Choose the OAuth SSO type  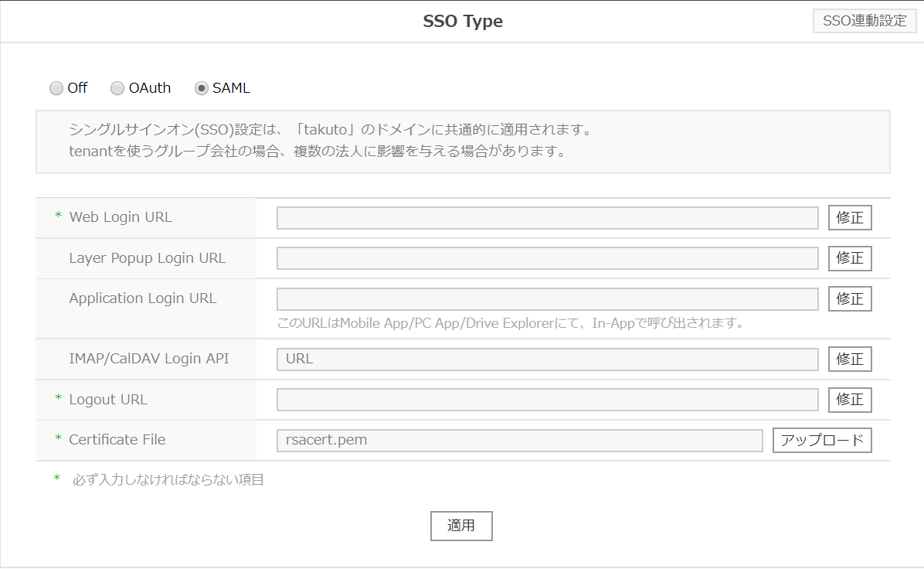(117, 88)
